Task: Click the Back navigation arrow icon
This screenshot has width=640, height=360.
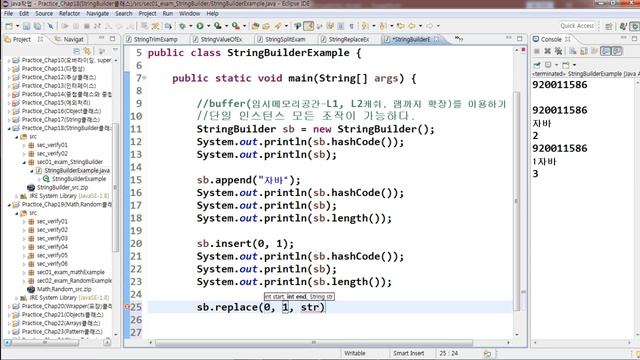Action: tap(411, 26)
